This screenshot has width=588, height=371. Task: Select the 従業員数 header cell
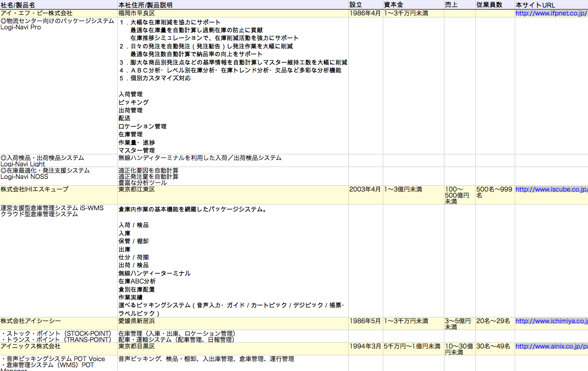point(495,5)
